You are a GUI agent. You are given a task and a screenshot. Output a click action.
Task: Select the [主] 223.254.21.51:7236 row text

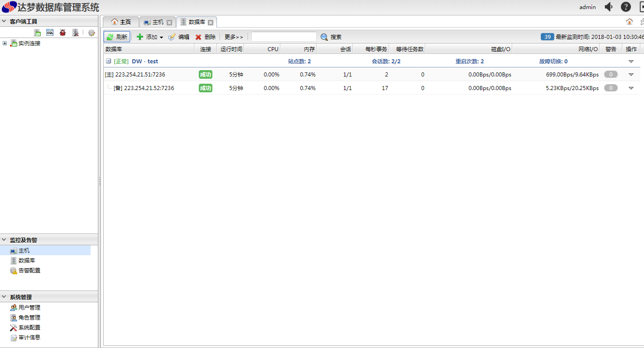pos(135,75)
